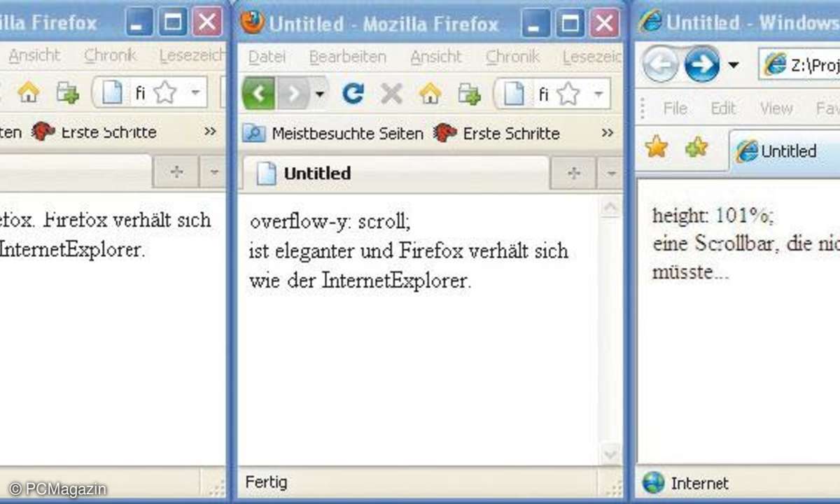
Task: Click text 'müsste...' in Internet Explorer page
Action: (x=691, y=272)
